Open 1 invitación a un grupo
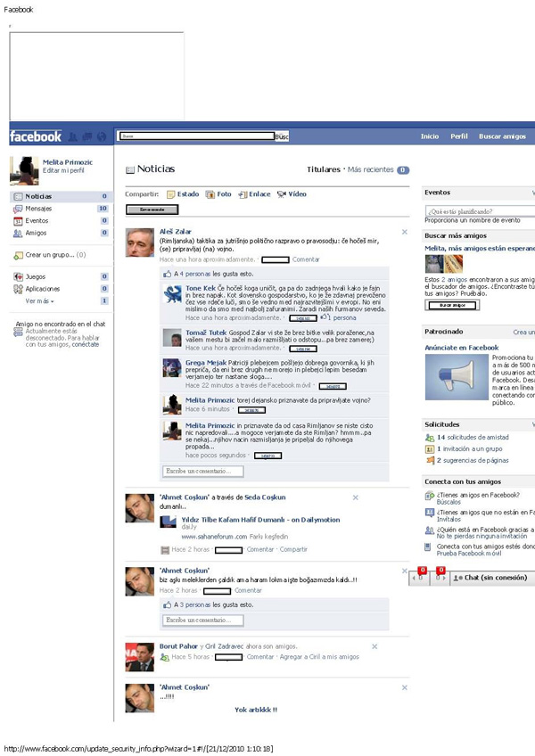The width and height of the screenshot is (535, 756). (469, 449)
